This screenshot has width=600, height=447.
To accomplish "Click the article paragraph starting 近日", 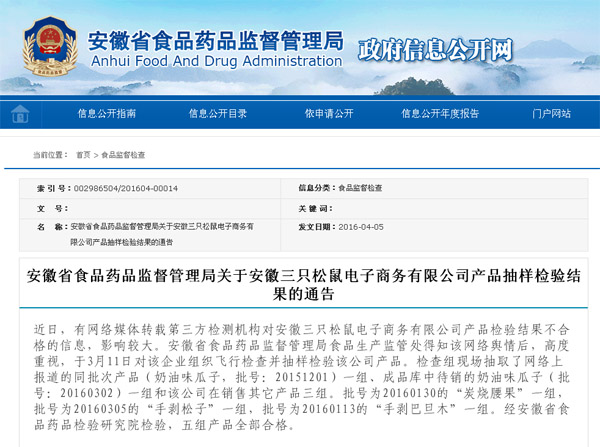I will tap(302, 377).
